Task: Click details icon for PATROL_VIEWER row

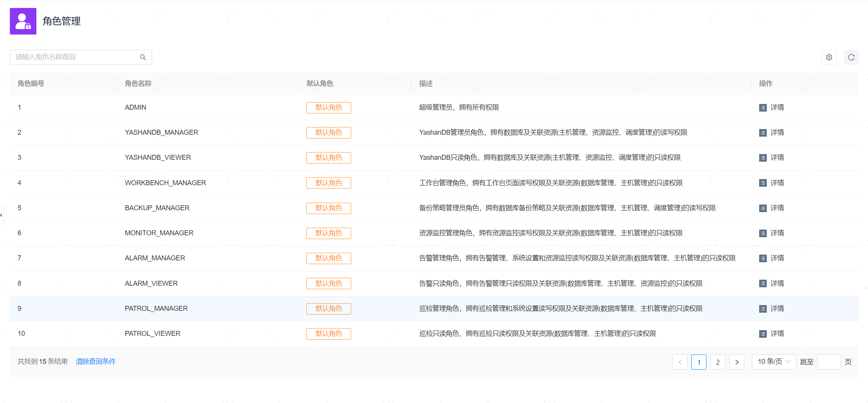Action: click(x=763, y=334)
